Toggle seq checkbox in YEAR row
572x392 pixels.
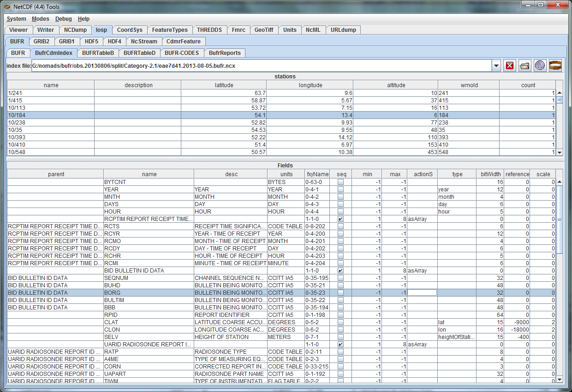point(340,190)
